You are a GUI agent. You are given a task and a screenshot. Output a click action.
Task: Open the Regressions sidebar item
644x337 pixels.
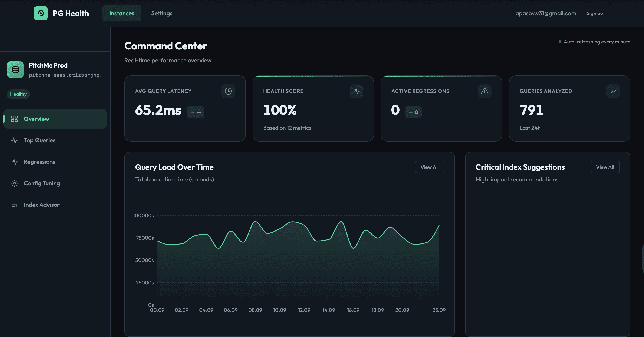(x=39, y=162)
